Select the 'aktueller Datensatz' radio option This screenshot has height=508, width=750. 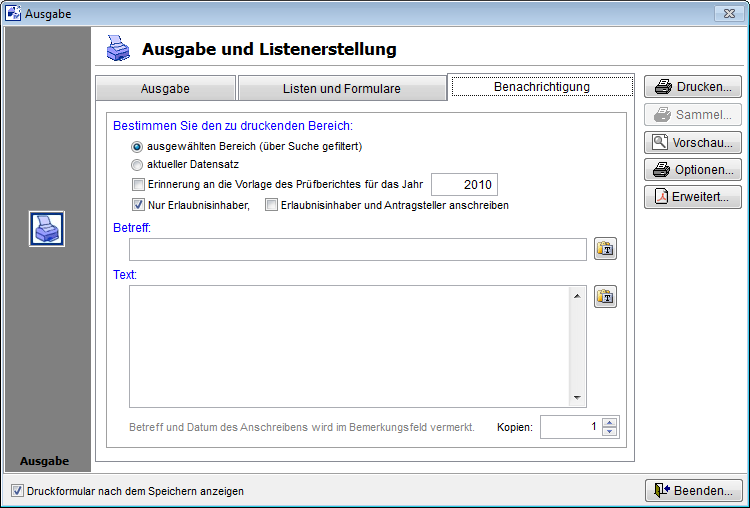pyautogui.click(x=138, y=164)
